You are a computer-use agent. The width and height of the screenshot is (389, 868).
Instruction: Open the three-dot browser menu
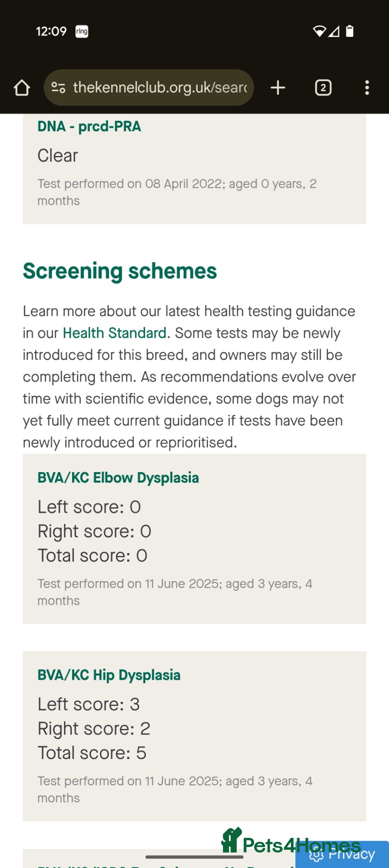click(367, 87)
